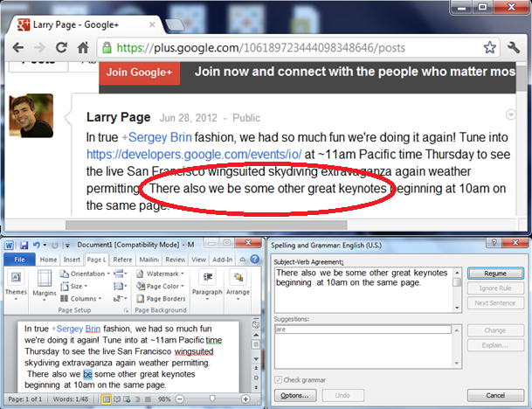This screenshot has width=532, height=409.
Task: Close the Larry Page Google+ tab
Action: coord(152,24)
